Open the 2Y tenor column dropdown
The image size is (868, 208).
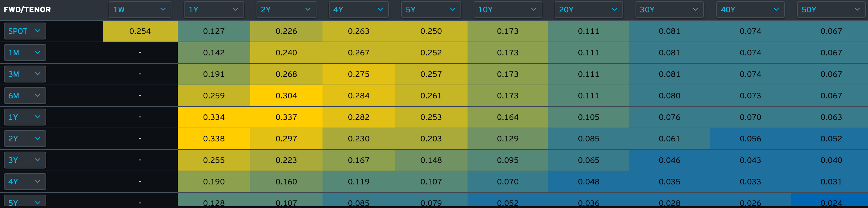coord(286,10)
